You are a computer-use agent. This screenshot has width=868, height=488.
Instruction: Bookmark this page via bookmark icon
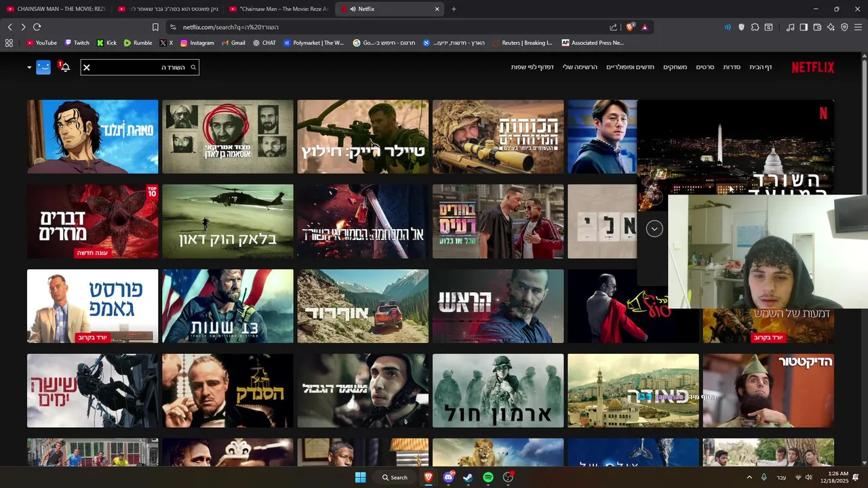click(155, 27)
